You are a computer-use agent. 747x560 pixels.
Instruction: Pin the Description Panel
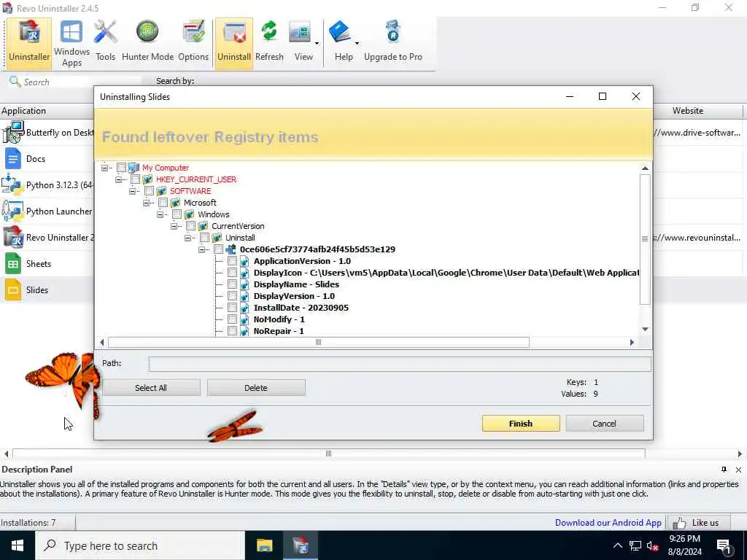click(724, 470)
